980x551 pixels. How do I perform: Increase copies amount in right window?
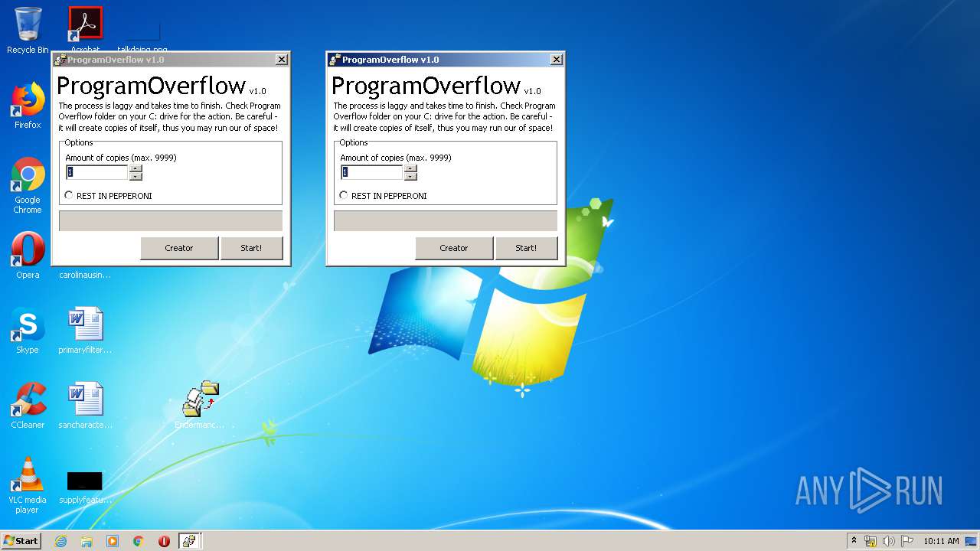[x=410, y=168]
